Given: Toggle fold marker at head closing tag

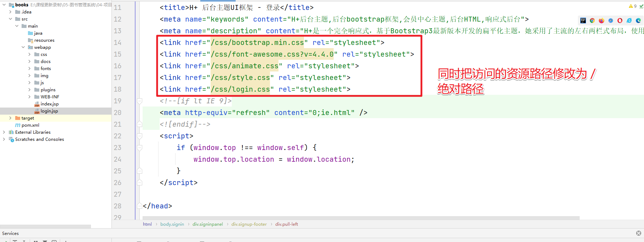Looking at the screenshot, I should [140, 206].
